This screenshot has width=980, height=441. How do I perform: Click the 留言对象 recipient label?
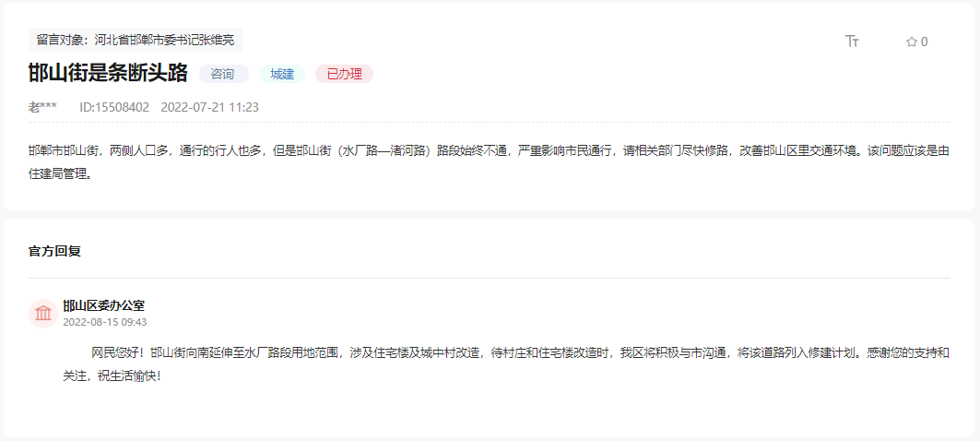click(136, 40)
